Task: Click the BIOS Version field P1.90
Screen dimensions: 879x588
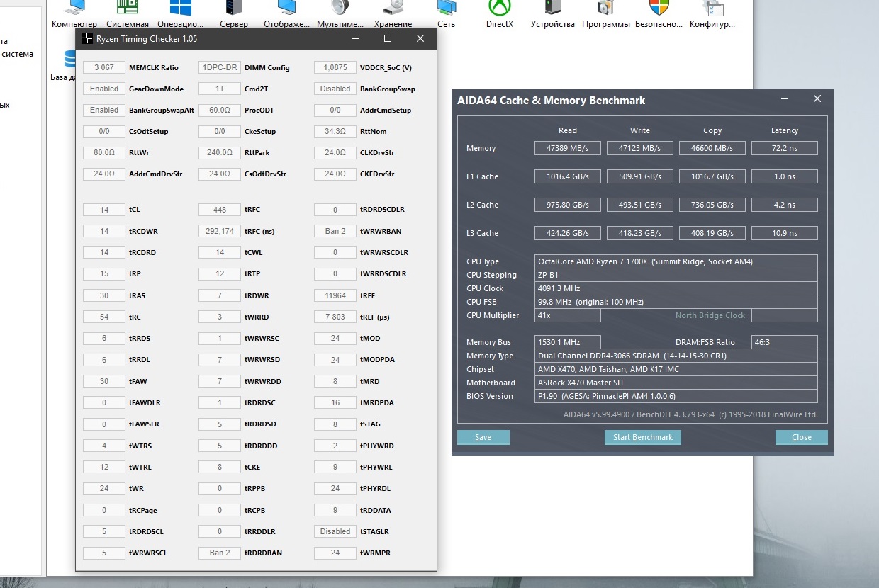Action: click(x=676, y=396)
